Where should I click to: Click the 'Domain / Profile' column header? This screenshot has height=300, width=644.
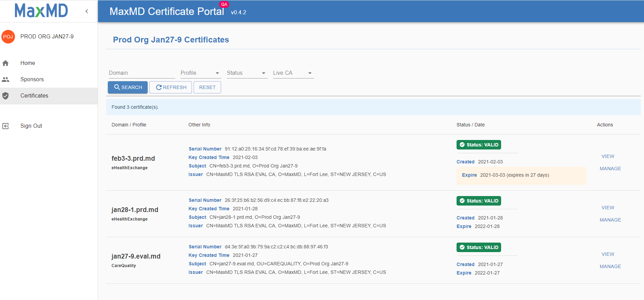click(x=129, y=125)
